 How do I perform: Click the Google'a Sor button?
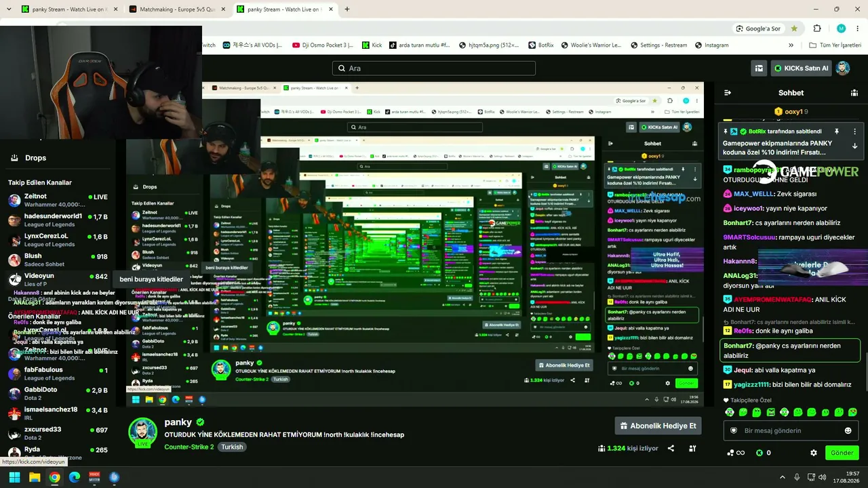click(758, 28)
